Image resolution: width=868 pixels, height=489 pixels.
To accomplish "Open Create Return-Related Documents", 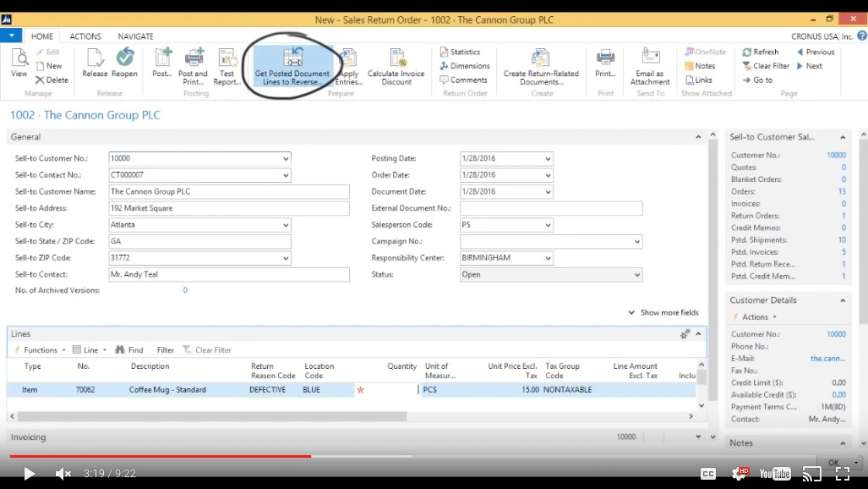I will coord(541,67).
